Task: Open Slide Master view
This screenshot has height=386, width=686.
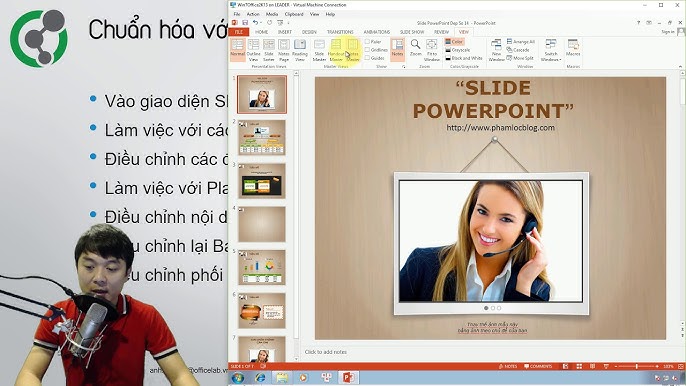Action: (319, 50)
